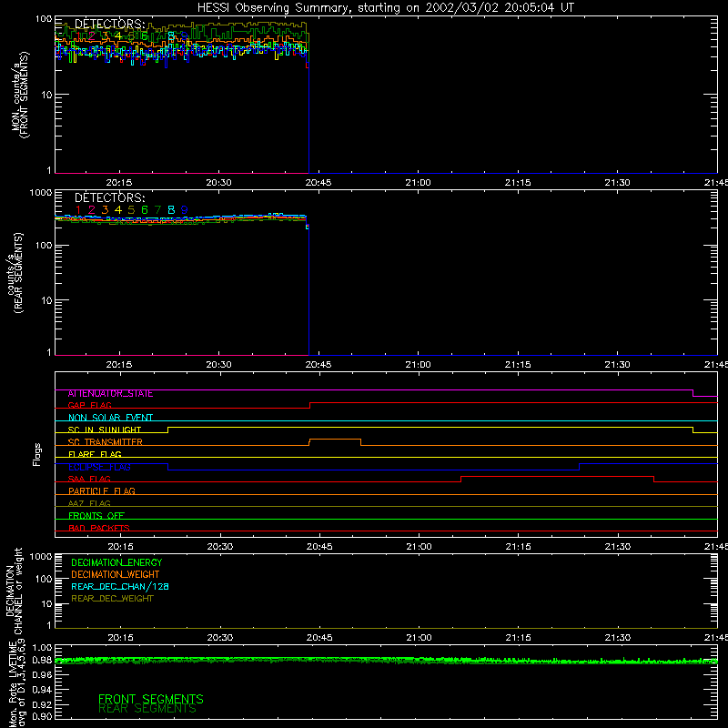Click the 21:30 tick label under the Flags panel
This screenshot has height=728, width=728.
[618, 547]
